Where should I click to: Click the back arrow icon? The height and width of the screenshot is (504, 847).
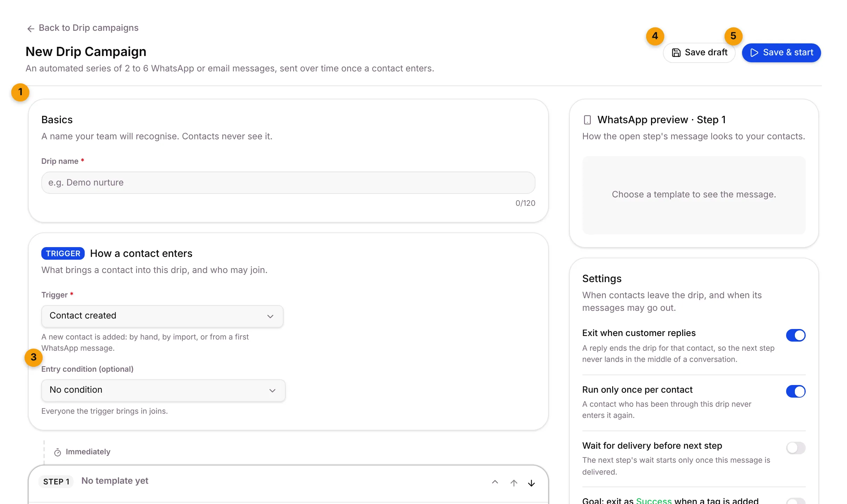tap(31, 28)
